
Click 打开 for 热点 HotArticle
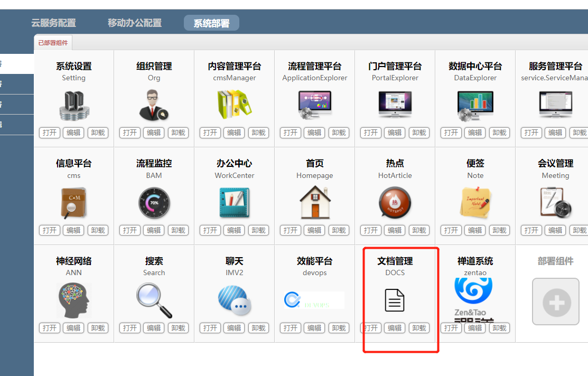pyautogui.click(x=370, y=230)
